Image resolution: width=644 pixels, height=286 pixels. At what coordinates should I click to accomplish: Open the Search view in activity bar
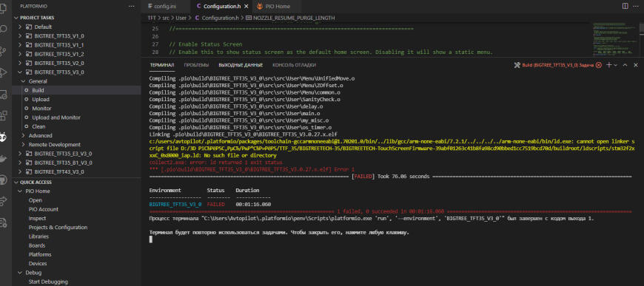pos(3,30)
